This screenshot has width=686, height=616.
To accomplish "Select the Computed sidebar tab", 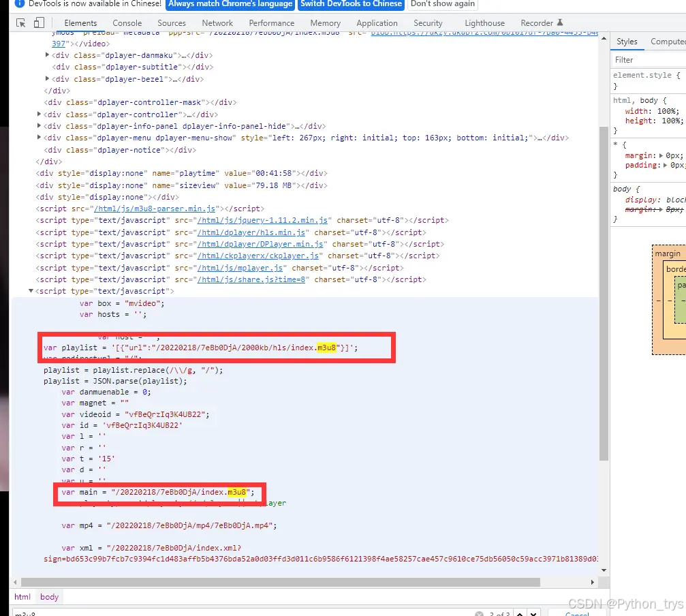I will pyautogui.click(x=668, y=42).
